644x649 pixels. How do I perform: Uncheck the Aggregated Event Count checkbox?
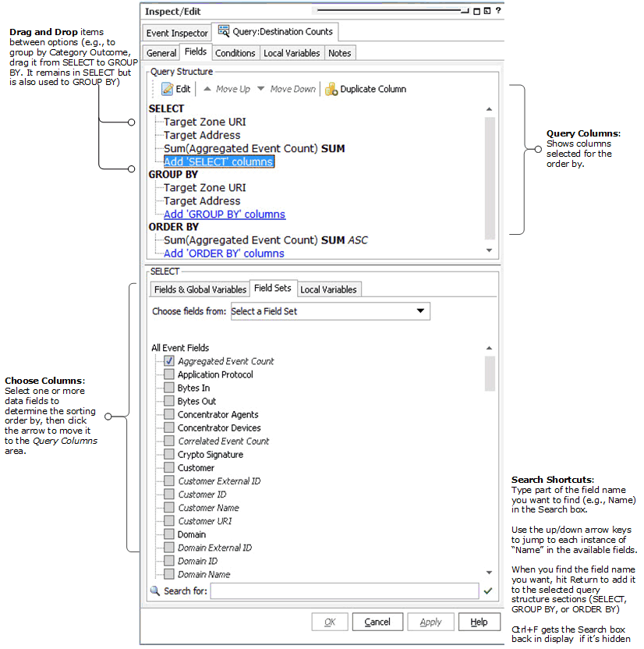169,361
